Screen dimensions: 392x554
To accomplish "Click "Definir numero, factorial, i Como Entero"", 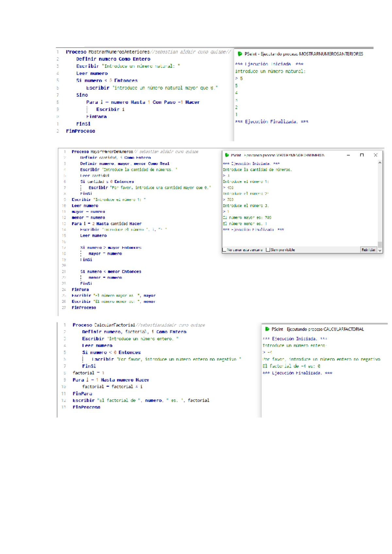I will click(134, 332).
